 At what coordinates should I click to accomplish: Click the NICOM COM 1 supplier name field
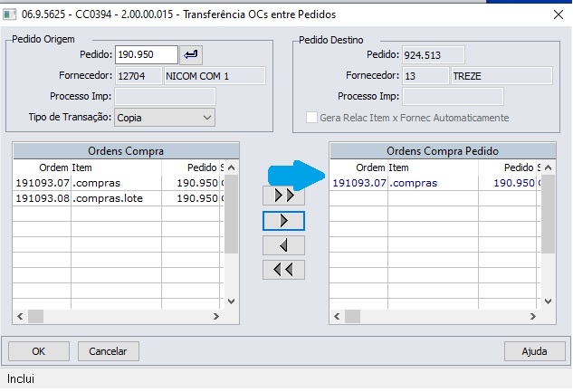pos(215,76)
